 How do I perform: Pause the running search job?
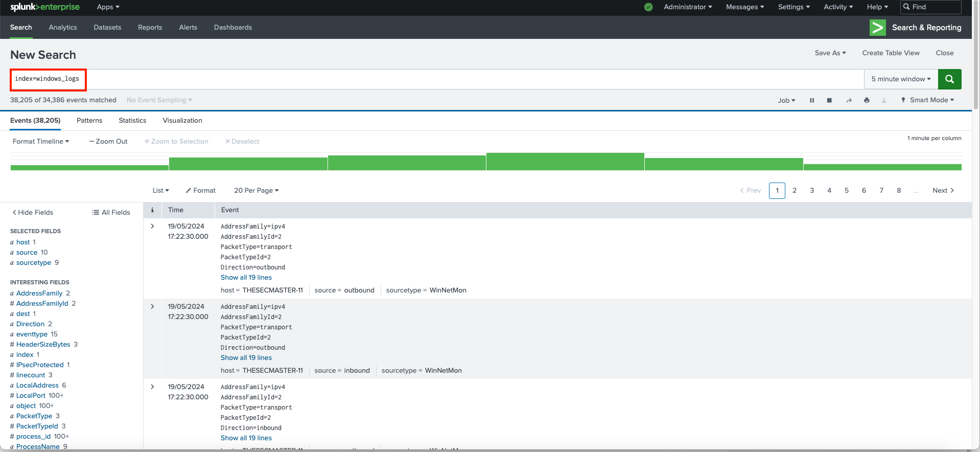tap(812, 101)
